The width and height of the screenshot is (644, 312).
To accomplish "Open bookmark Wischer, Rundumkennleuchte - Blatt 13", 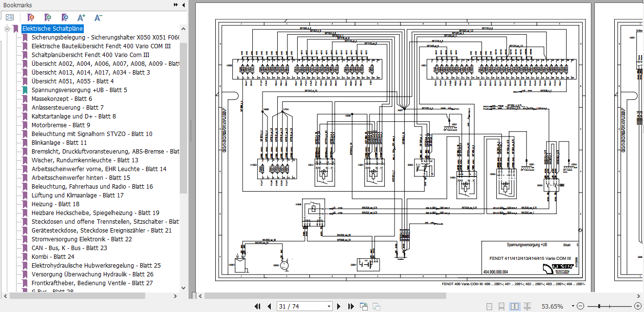I will point(85,160).
